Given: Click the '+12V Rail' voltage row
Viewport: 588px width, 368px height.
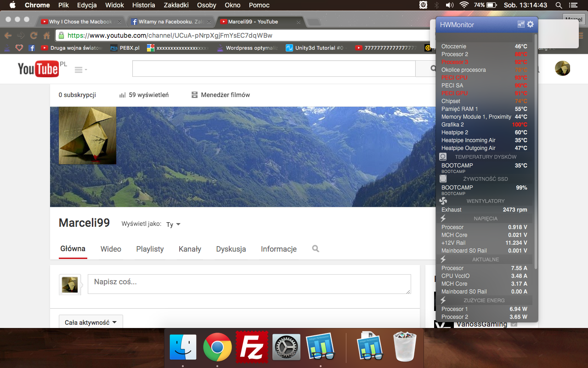Looking at the screenshot, I should pyautogui.click(x=484, y=243).
